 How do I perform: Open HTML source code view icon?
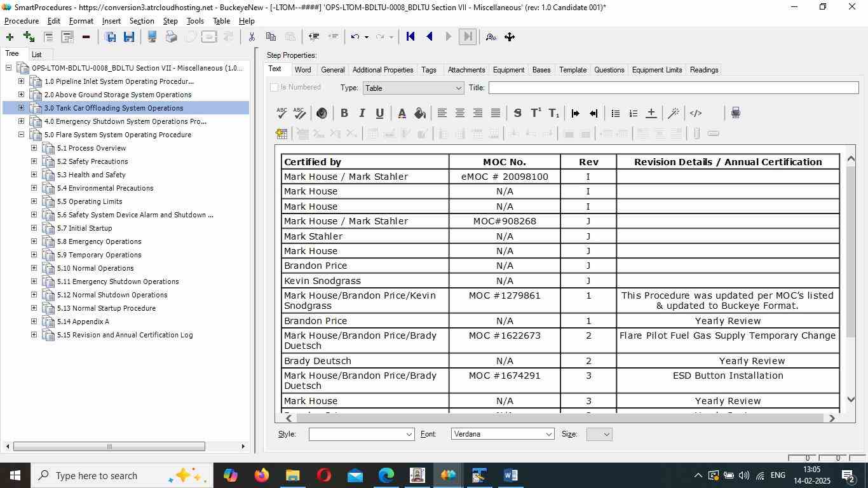coord(696,113)
